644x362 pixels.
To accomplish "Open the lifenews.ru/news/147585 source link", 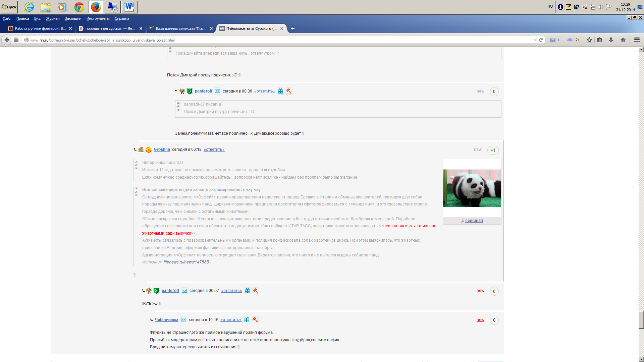I will [x=186, y=262].
